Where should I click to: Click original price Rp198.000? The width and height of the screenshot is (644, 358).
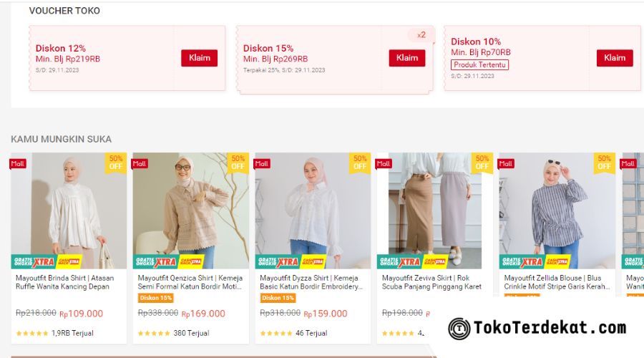click(402, 313)
